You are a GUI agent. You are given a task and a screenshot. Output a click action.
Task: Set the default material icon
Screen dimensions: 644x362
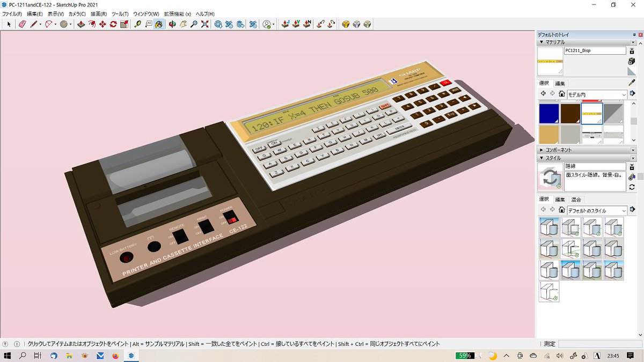pos(632,72)
